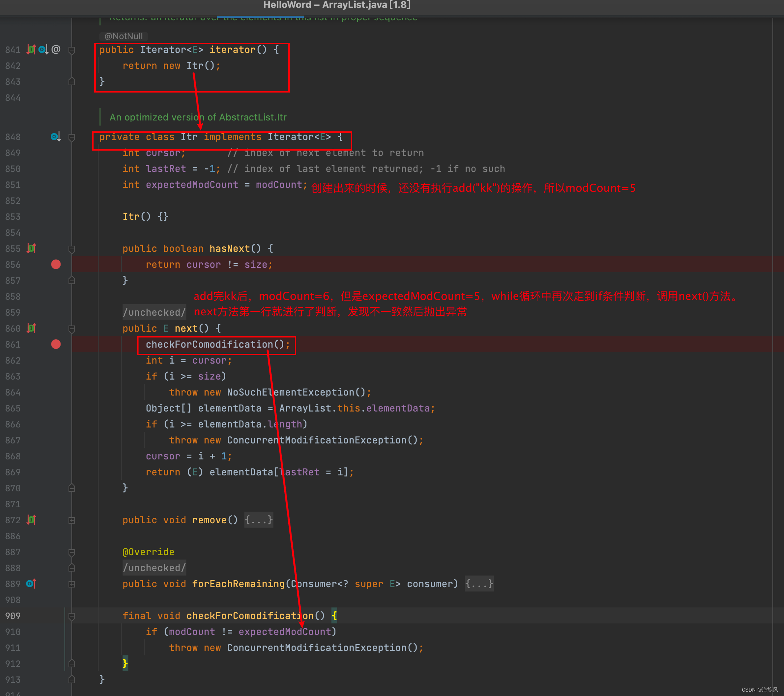Click line number 844 in the gutter

point(13,98)
